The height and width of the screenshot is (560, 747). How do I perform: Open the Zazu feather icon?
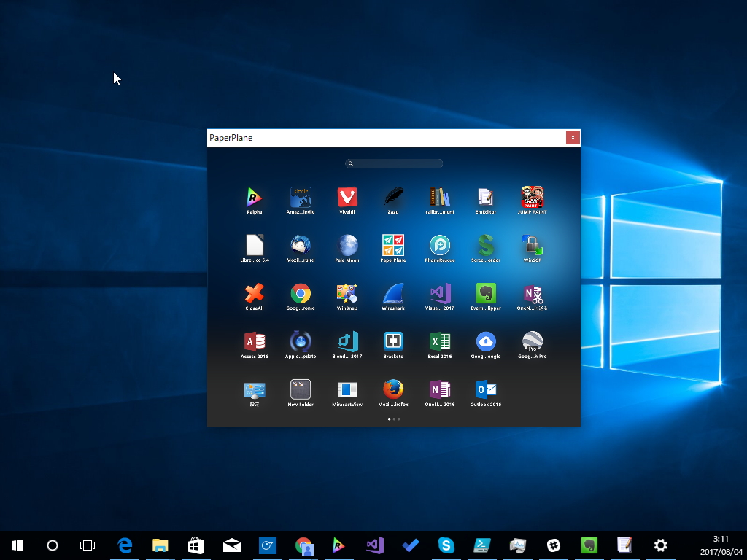pos(393,197)
